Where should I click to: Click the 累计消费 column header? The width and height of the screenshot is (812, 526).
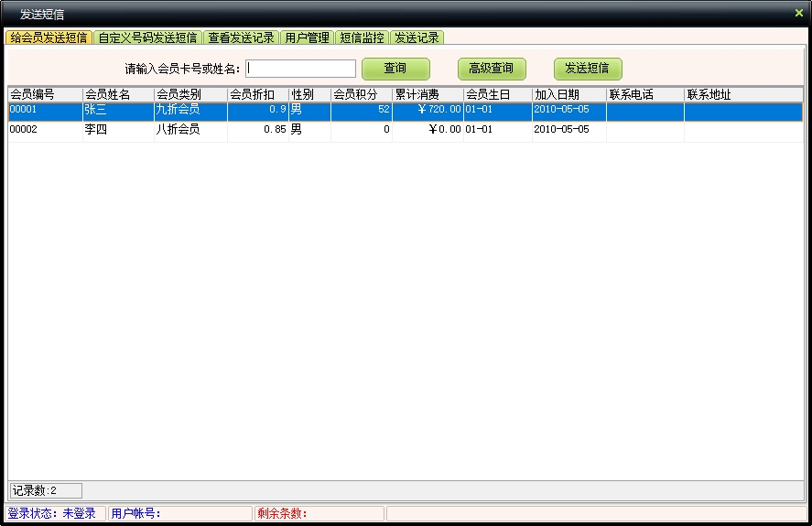428,94
